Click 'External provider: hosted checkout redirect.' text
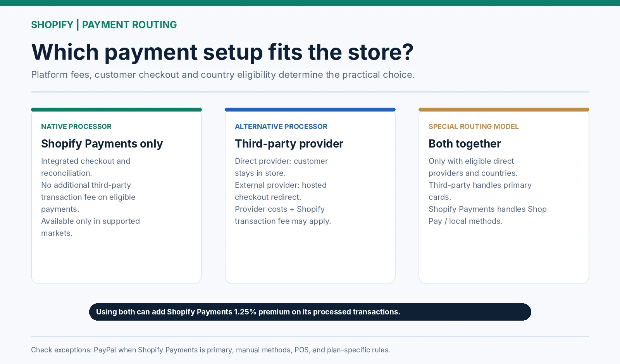 pos(281,191)
